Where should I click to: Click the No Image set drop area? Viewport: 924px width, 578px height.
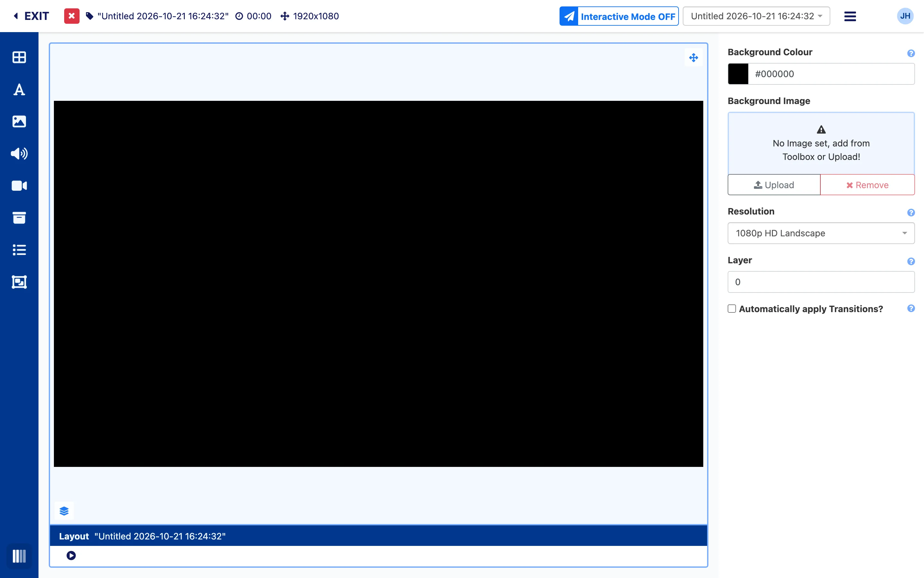821,143
